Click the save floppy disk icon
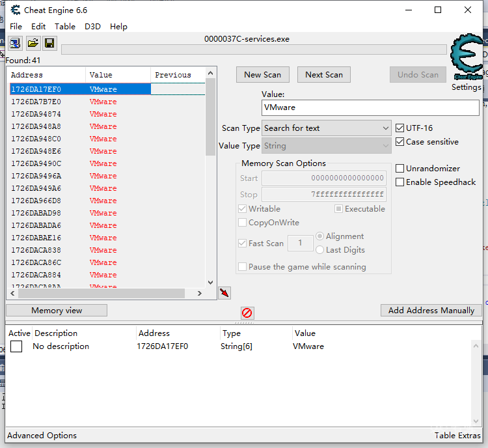Screen dimensions: 488x448 pos(49,43)
